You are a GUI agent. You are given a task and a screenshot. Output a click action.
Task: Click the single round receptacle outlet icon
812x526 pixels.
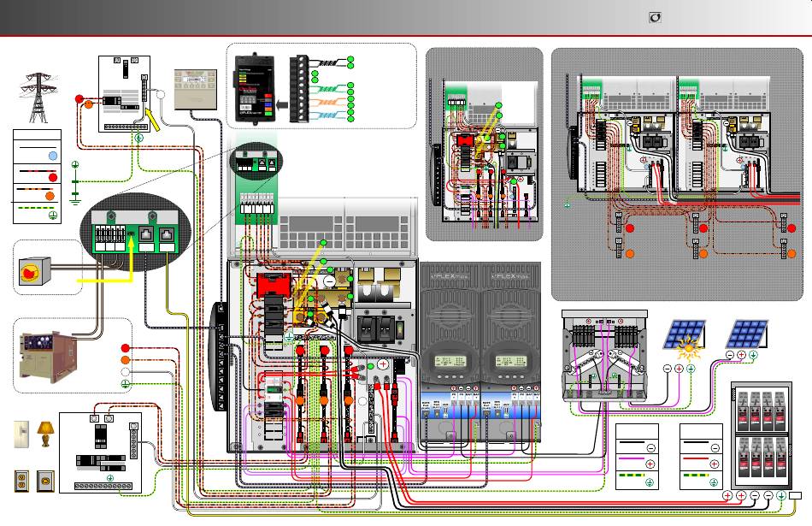[x=45, y=481]
